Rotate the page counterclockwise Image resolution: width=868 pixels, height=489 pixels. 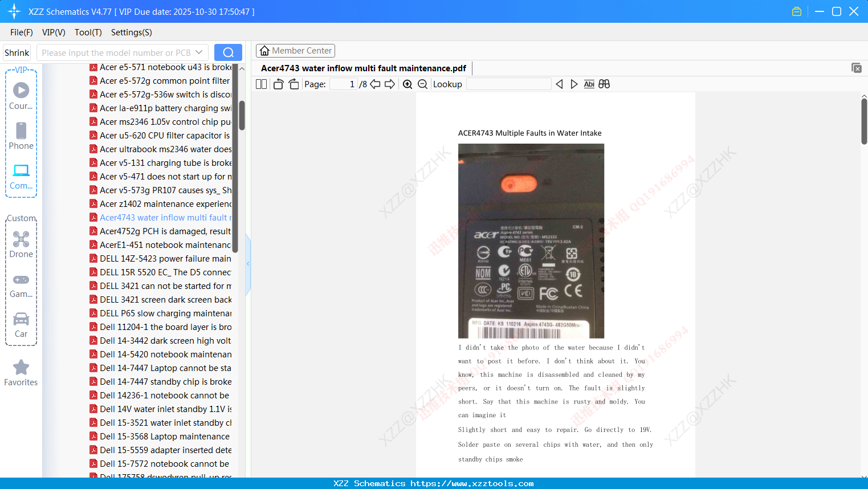point(278,84)
